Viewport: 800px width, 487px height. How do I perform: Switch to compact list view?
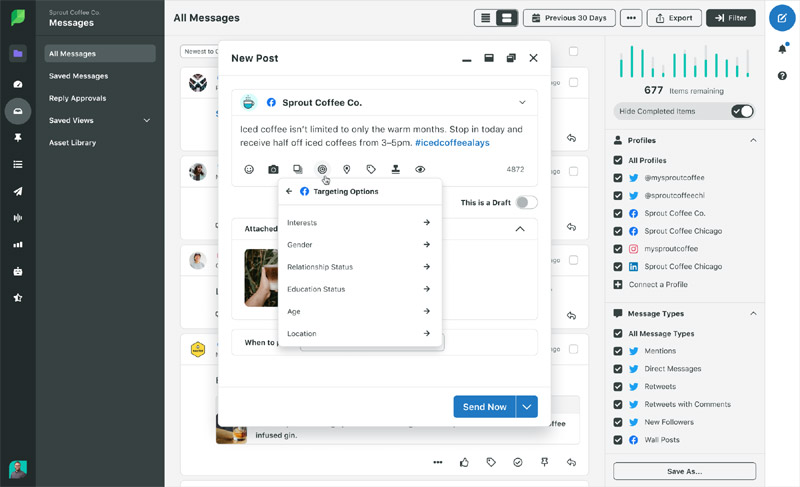pos(486,18)
